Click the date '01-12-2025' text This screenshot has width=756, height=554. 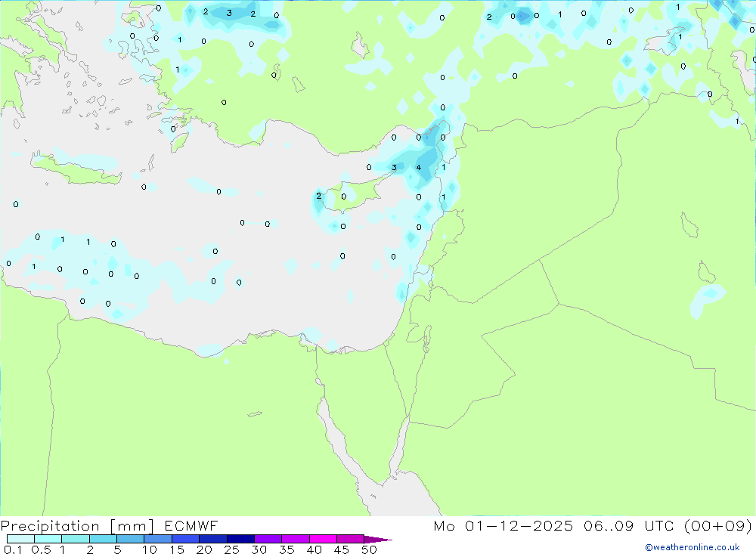tap(519, 525)
